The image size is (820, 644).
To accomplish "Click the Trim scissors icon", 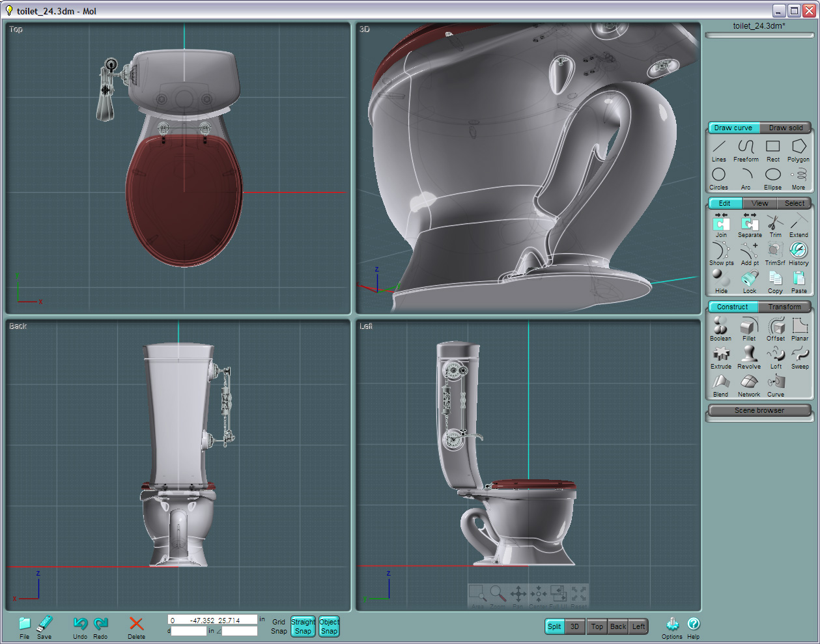I will click(775, 225).
